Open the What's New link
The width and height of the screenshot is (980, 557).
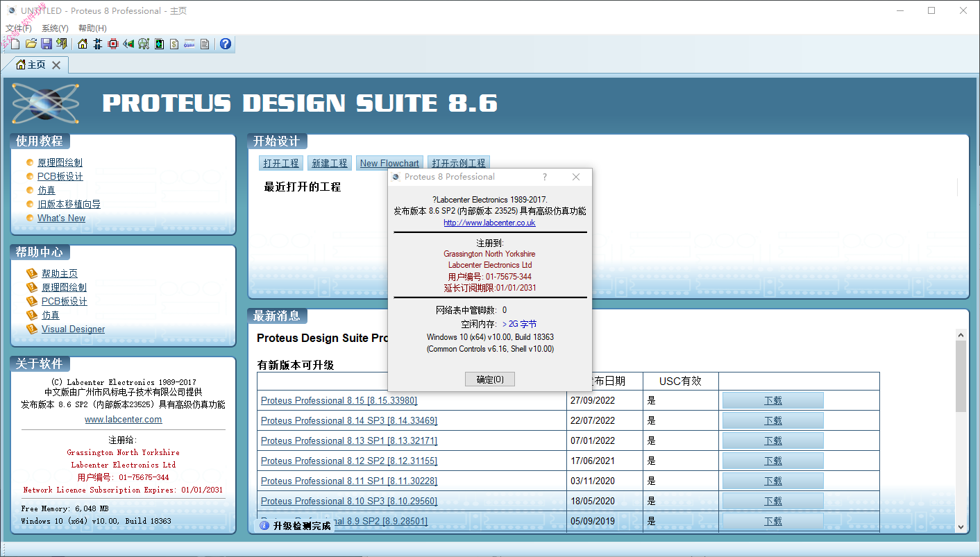tap(61, 218)
